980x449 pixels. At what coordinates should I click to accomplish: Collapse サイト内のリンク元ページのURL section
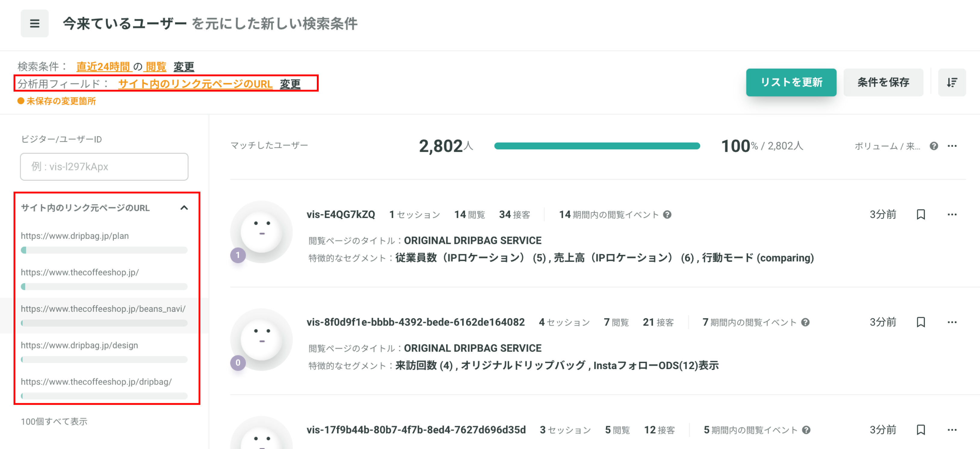[x=184, y=208]
